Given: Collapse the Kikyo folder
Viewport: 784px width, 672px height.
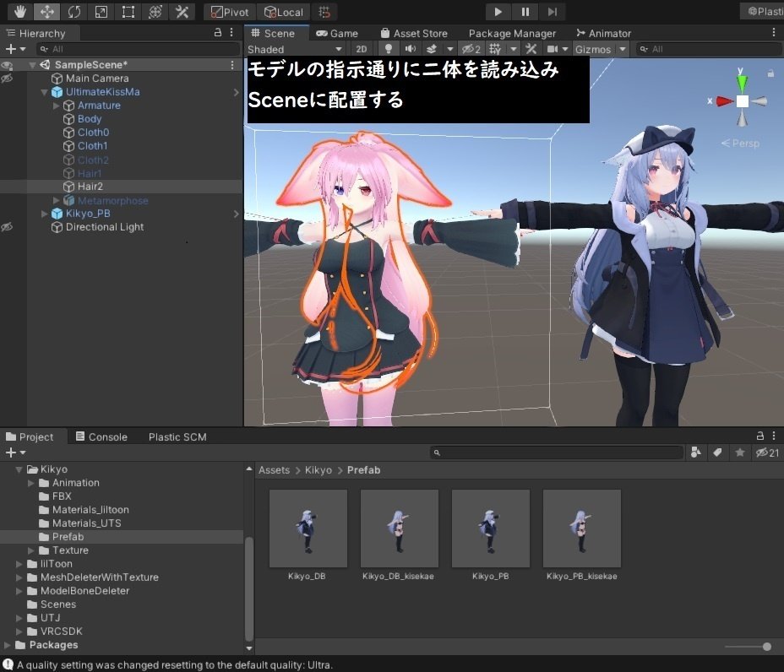Looking at the screenshot, I should [19, 469].
